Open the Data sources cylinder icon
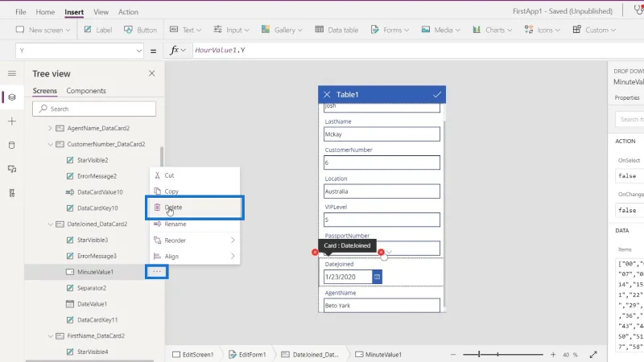 coord(12,145)
